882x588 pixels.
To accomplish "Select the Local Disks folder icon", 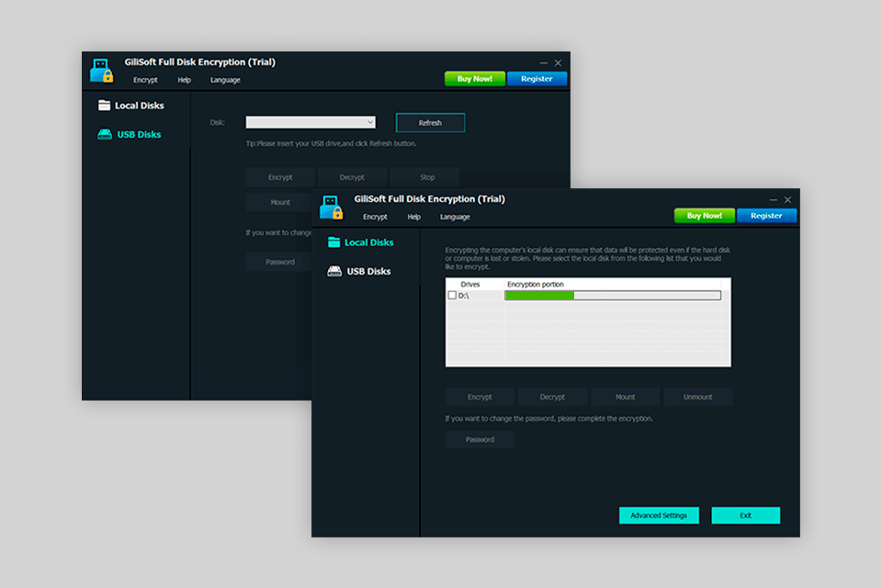I will coord(334,242).
